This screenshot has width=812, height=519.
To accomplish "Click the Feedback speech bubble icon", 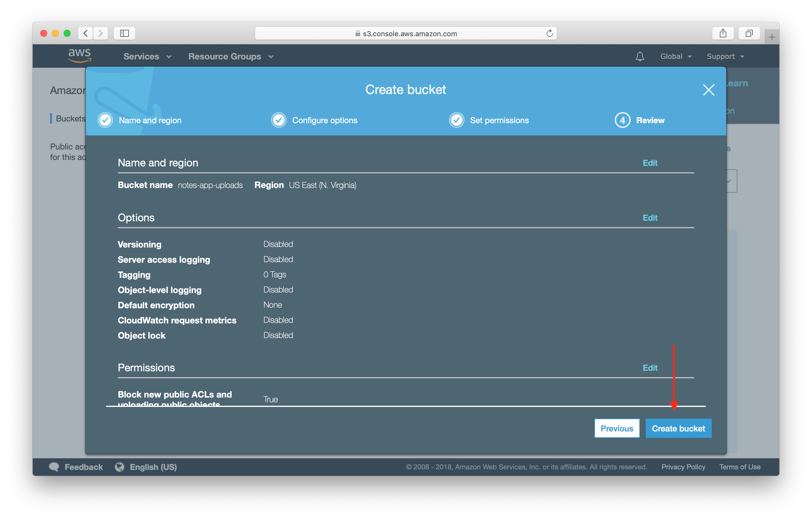I will [54, 467].
